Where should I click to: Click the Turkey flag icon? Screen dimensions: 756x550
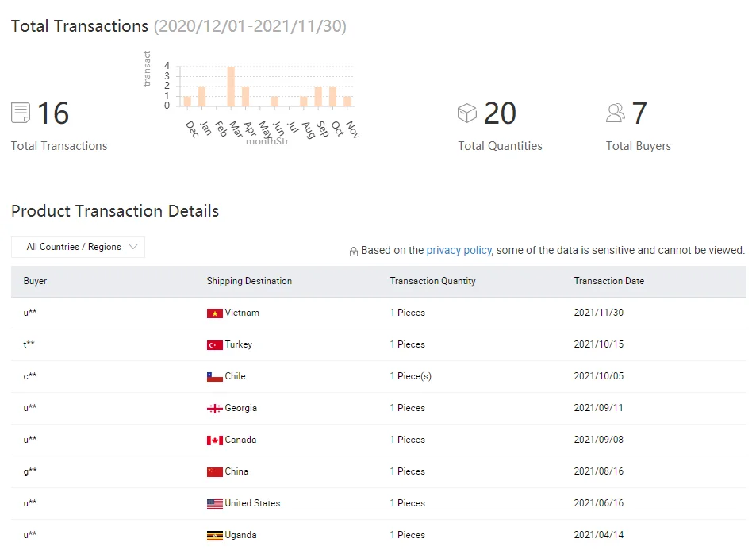coord(214,345)
